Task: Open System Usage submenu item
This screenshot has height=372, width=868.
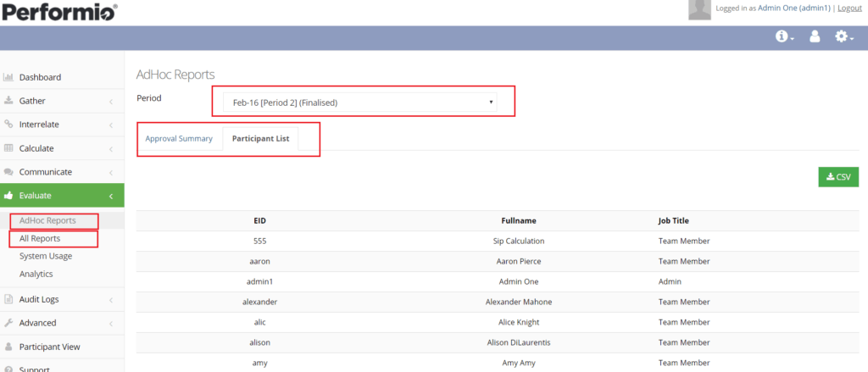Action: click(46, 256)
